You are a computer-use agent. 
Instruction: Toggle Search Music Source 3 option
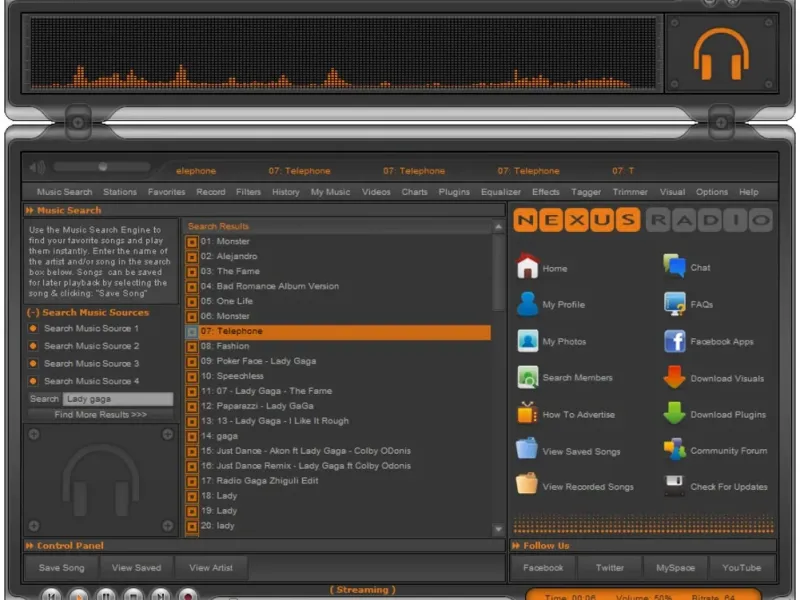(33, 363)
